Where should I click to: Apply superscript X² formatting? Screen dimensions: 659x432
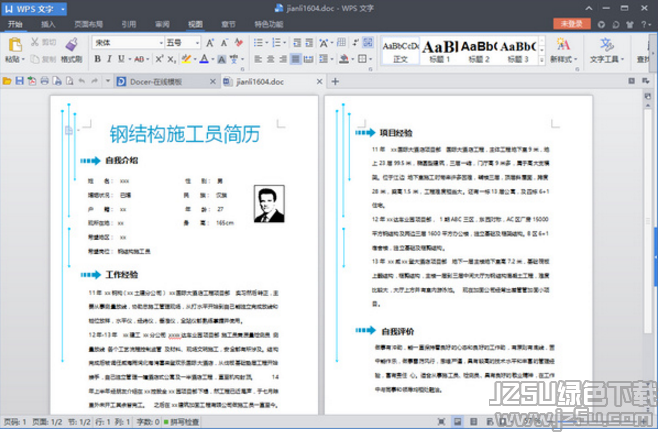pos(159,59)
